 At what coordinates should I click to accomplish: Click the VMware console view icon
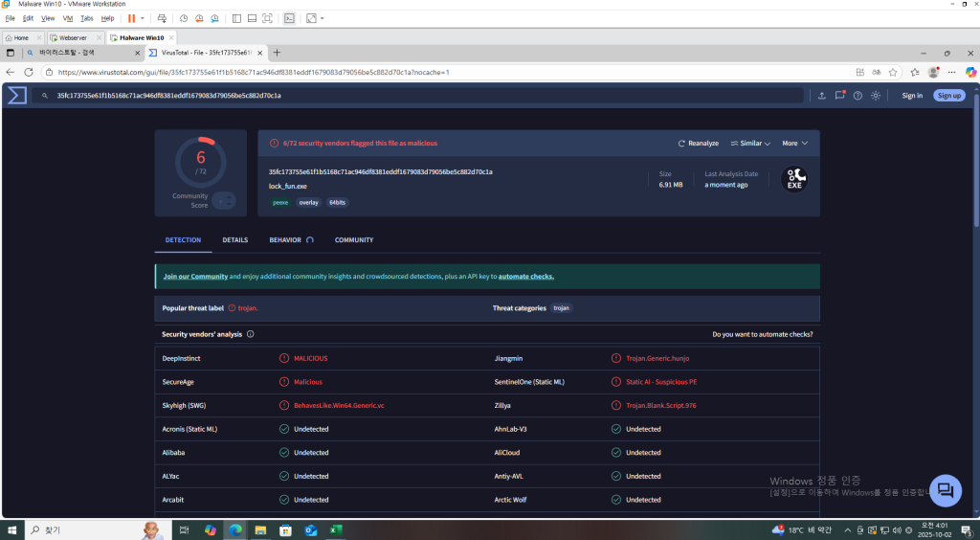click(x=288, y=18)
